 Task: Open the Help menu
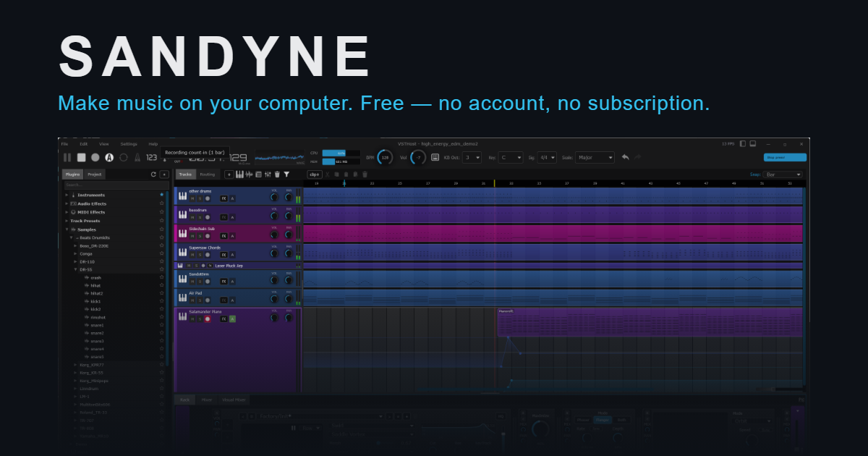(153, 144)
